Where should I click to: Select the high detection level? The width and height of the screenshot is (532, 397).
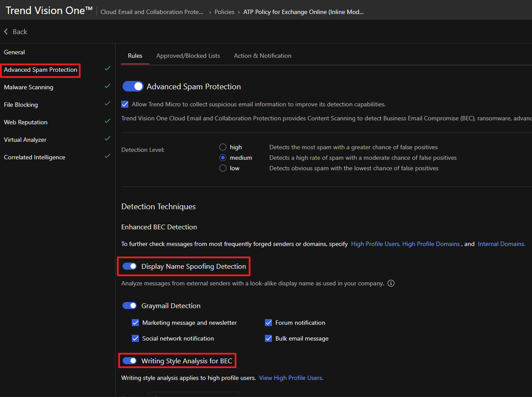(223, 147)
